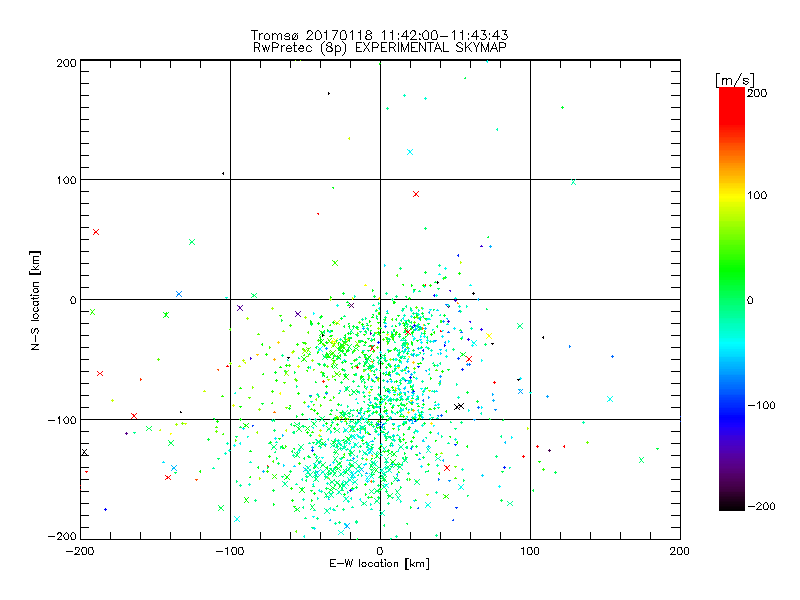Screen dimensions: 800x600
Task: Click the E-W axis "100" tick label
Action: (530, 551)
